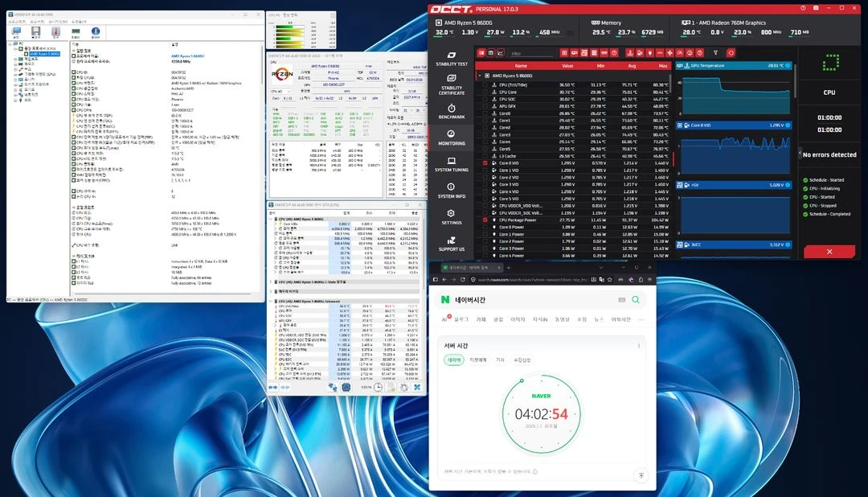Click left-right arrows icon in HWiNFO sensor toolbar
Image resolution: width=868 pixels, height=497 pixels.
click(273, 388)
